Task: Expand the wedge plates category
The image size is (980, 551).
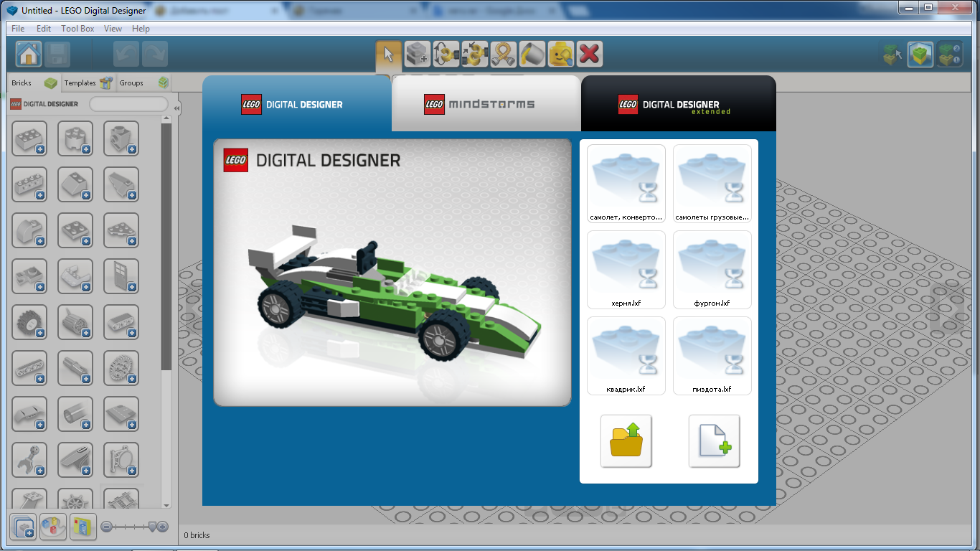Action: 121,230
